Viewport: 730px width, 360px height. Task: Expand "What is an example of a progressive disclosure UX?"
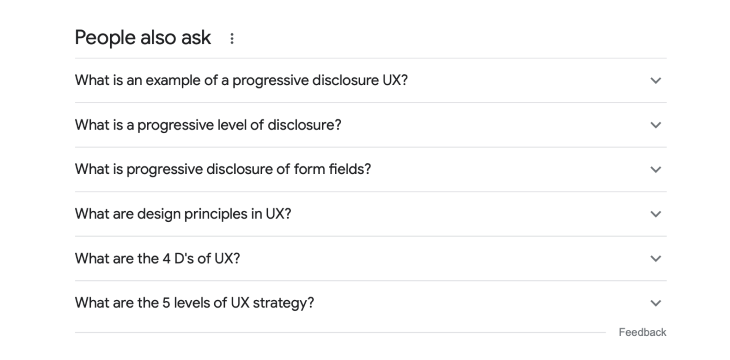click(371, 81)
